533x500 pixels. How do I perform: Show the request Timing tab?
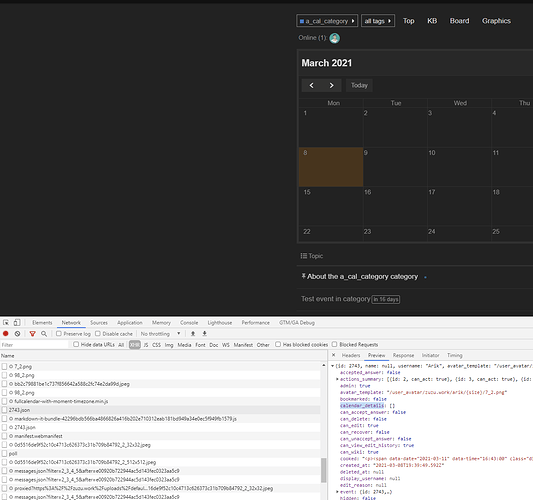coord(455,355)
